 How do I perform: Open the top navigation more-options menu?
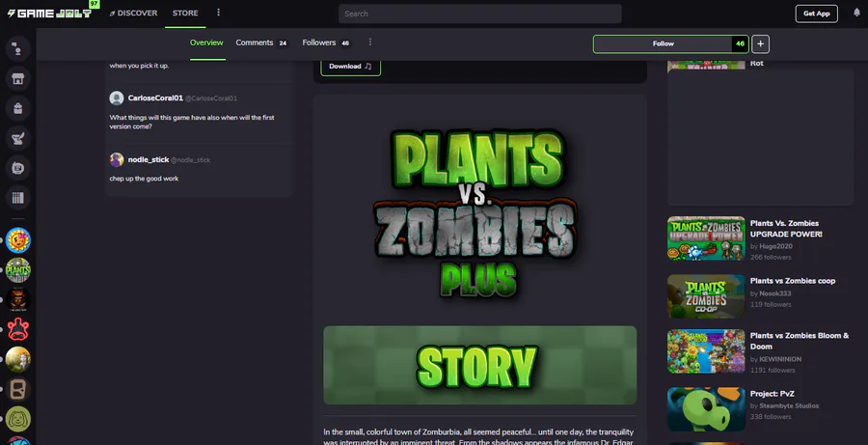219,13
